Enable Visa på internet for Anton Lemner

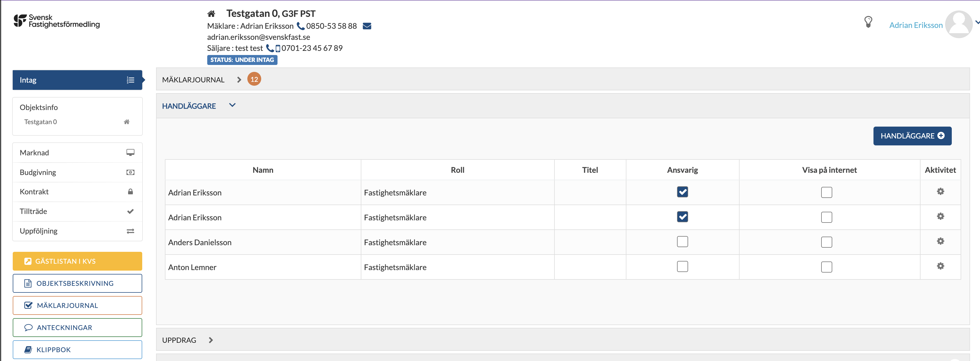click(x=826, y=267)
